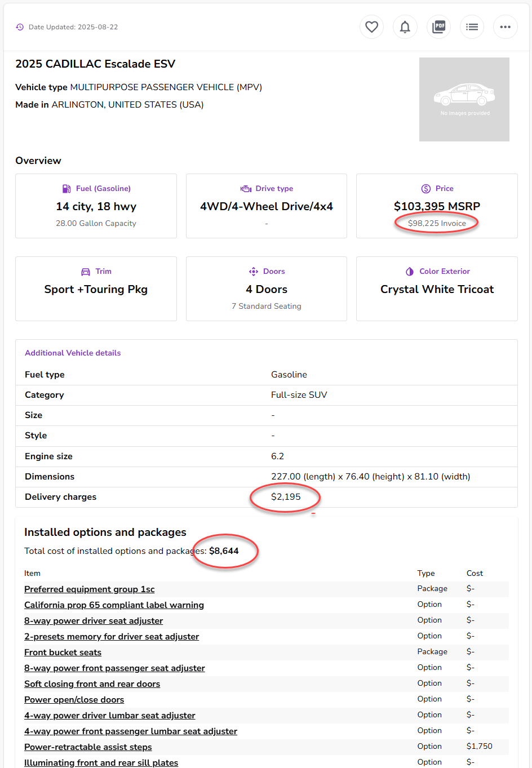The height and width of the screenshot is (768, 532).
Task: Open Power open/close doors link
Action: coord(74,699)
